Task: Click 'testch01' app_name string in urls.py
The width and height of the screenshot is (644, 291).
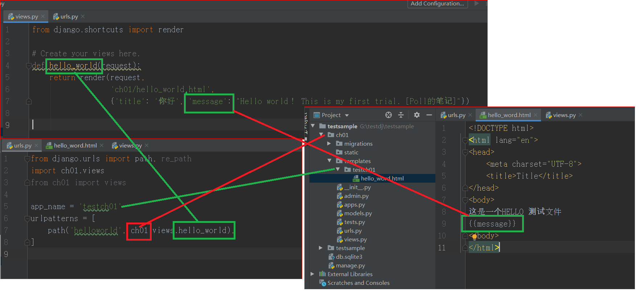Action: (x=100, y=207)
